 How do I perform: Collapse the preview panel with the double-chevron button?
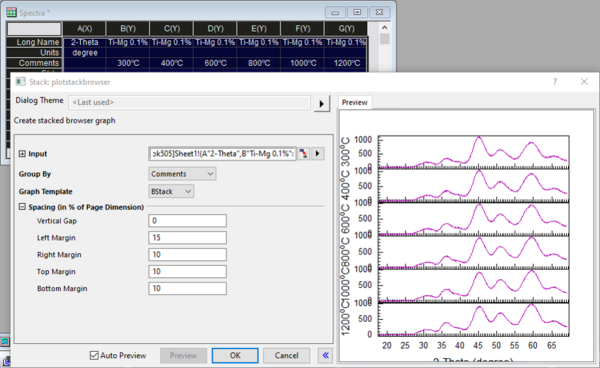pos(325,355)
